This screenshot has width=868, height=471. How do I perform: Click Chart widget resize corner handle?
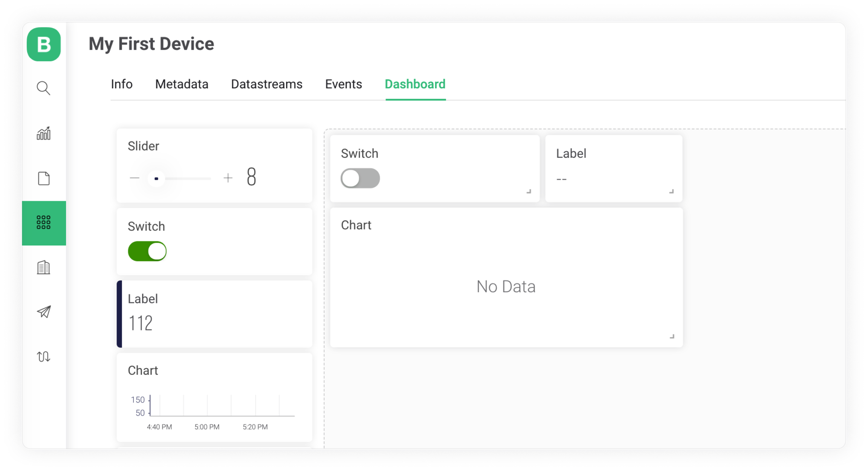(x=672, y=336)
